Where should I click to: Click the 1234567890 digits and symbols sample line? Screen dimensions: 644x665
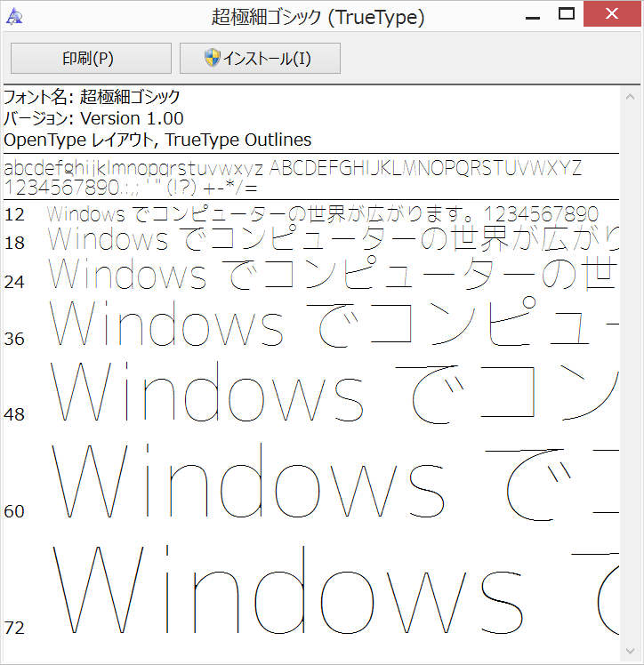131,188
